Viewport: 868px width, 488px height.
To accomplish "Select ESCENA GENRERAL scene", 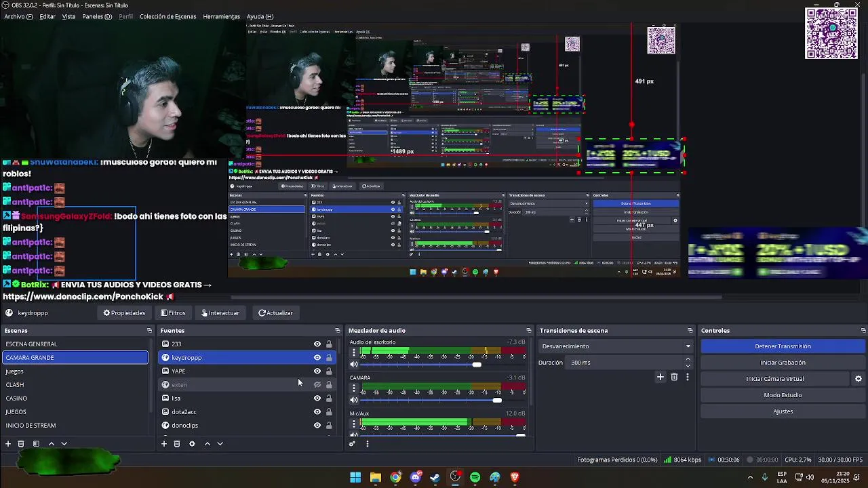I will 75,344.
